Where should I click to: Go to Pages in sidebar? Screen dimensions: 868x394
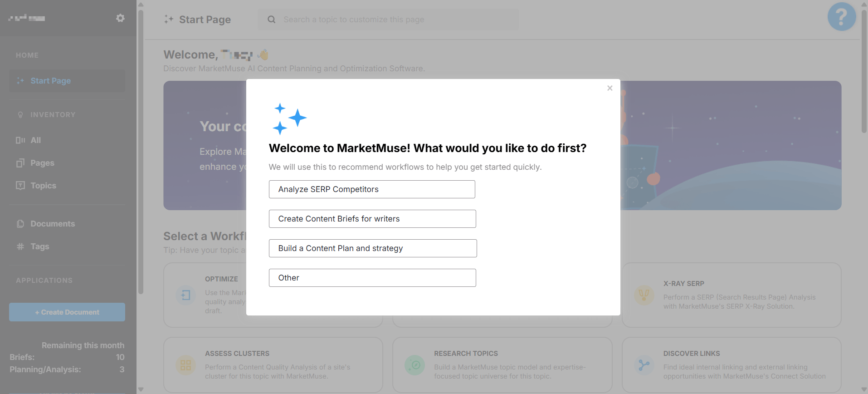pos(42,163)
